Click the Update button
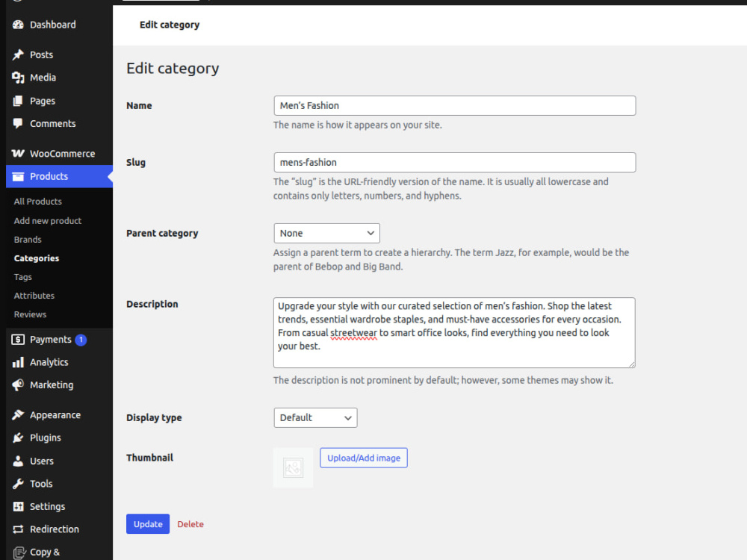Screen dimensions: 747x560 [148, 524]
